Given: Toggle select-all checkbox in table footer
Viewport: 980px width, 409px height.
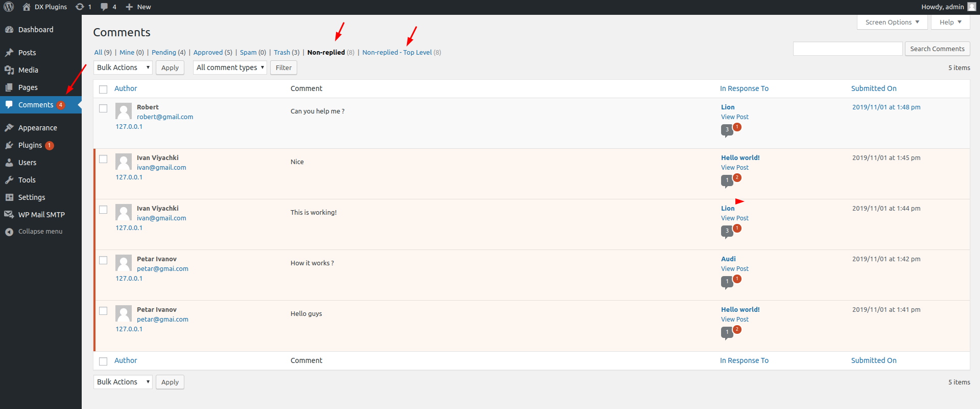Looking at the screenshot, I should coord(103,361).
